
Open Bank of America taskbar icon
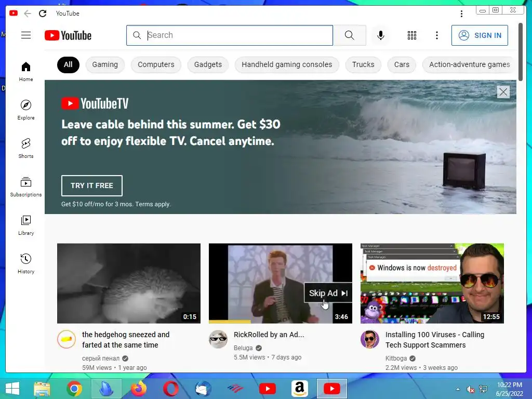[x=235, y=389]
